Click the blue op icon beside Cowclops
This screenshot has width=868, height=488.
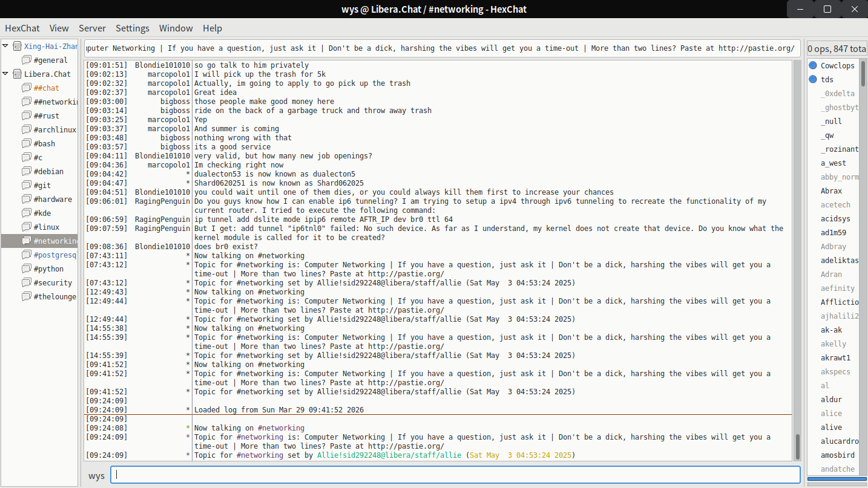pos(814,65)
